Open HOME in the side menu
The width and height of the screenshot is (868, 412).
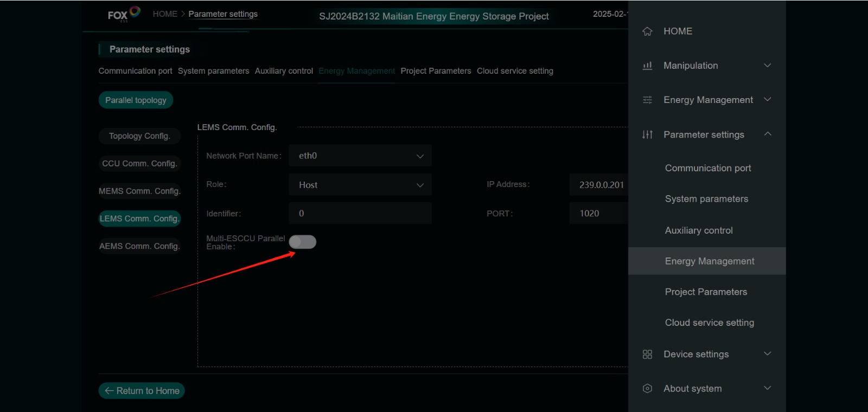pos(678,31)
